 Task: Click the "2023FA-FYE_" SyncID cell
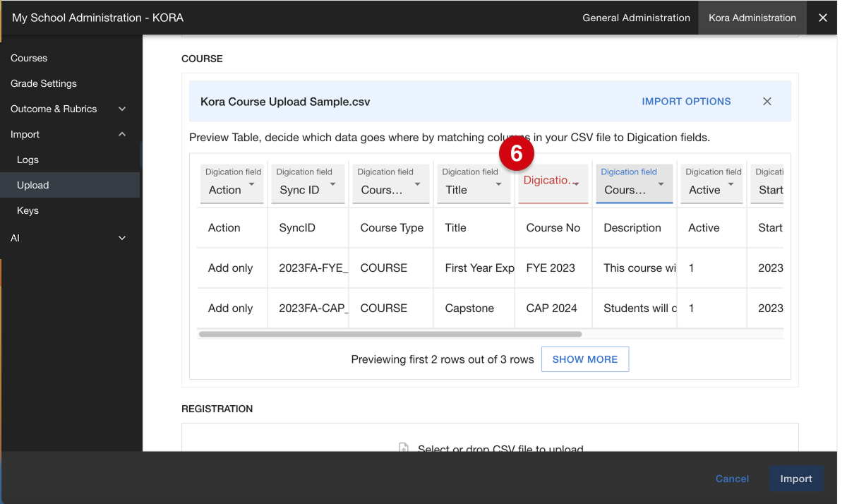tap(308, 268)
